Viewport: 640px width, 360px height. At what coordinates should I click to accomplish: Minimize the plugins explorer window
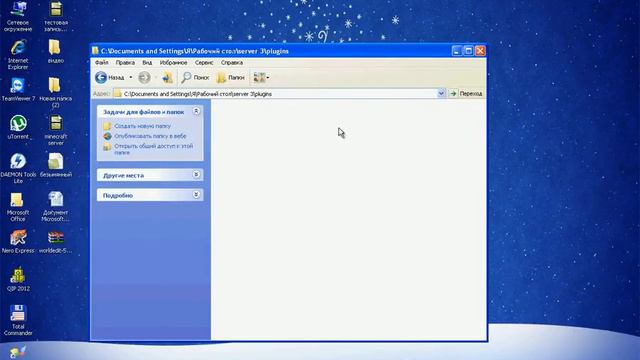pos(457,51)
